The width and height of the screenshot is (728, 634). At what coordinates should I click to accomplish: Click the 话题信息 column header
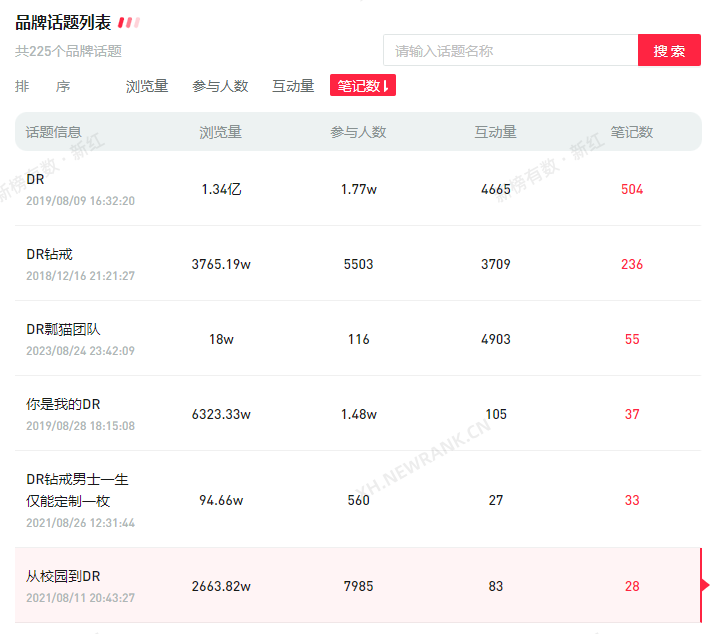point(53,132)
